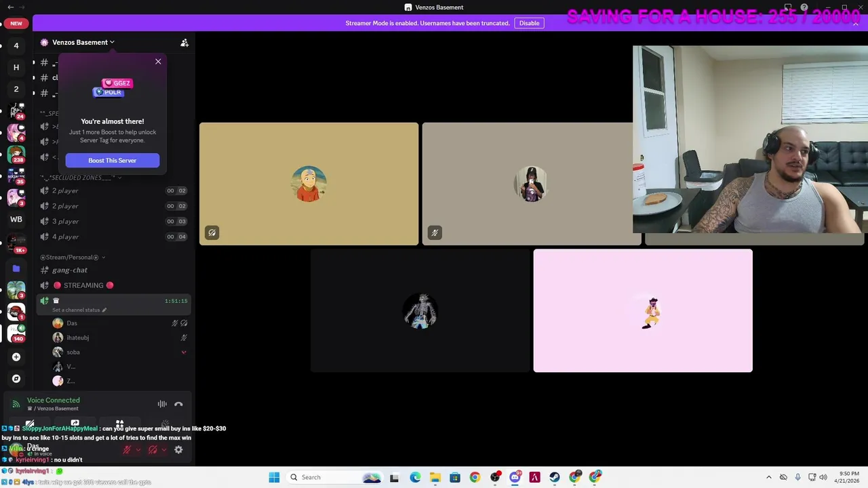The width and height of the screenshot is (868, 488).
Task: Start screen share from voice panel
Action: click(x=75, y=424)
